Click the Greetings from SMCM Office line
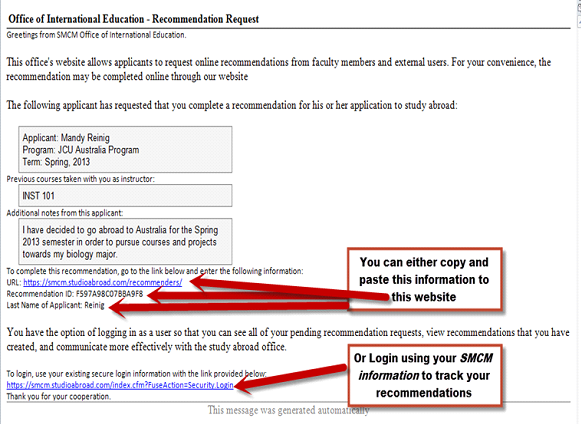 (96, 35)
